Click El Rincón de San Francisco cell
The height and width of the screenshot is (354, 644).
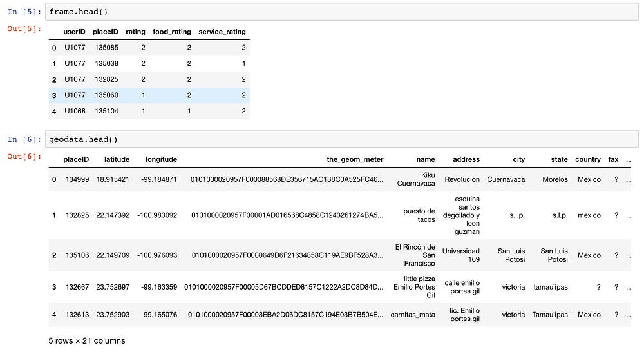tap(415, 255)
